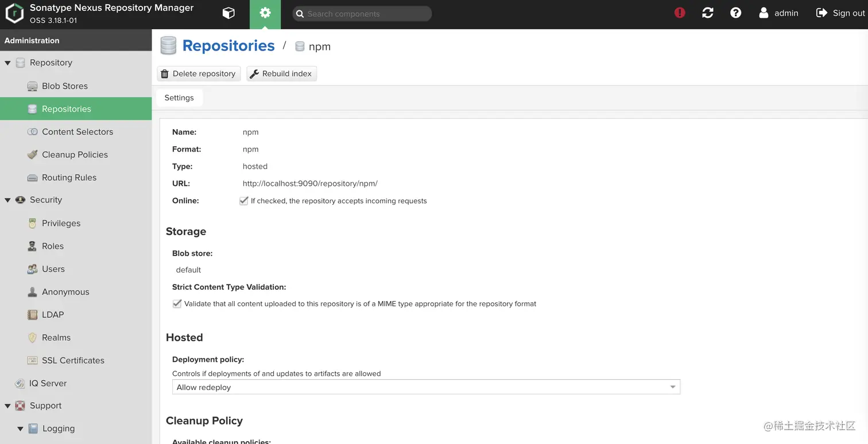Select the Settings tab
The image size is (868, 444).
(x=179, y=98)
